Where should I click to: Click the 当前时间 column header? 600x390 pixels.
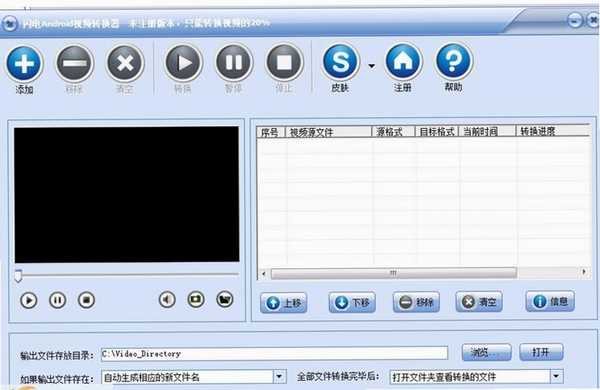point(487,131)
